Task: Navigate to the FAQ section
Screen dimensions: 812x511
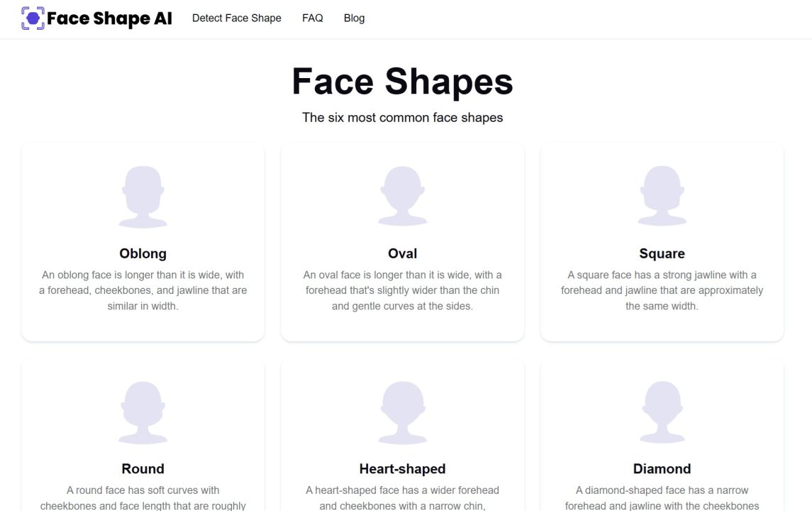Action: coord(312,18)
